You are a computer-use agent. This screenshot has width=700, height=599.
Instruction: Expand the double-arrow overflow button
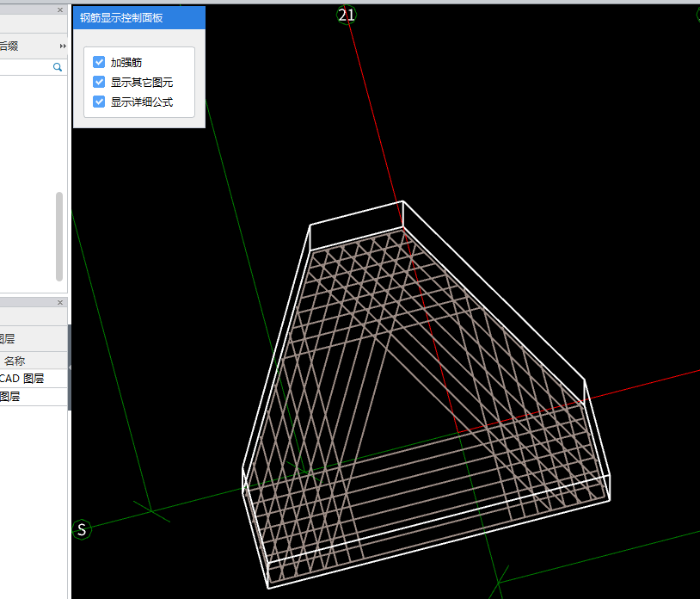(x=63, y=46)
